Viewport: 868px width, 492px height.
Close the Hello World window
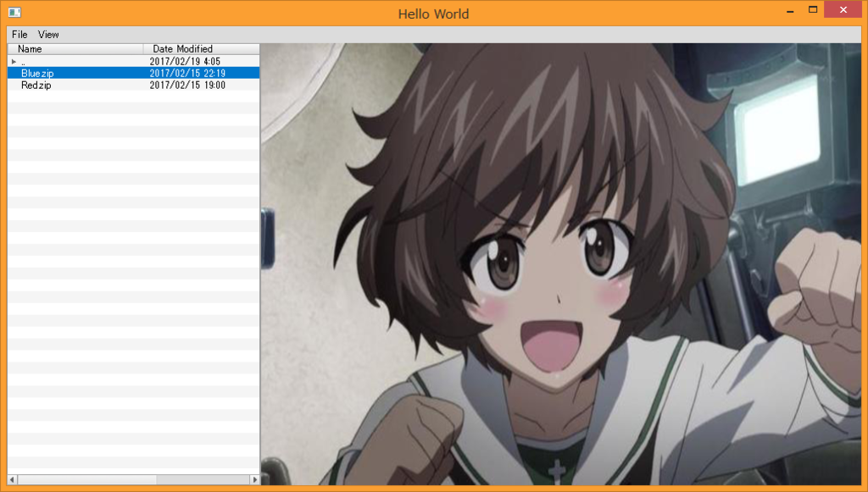pyautogui.click(x=843, y=9)
